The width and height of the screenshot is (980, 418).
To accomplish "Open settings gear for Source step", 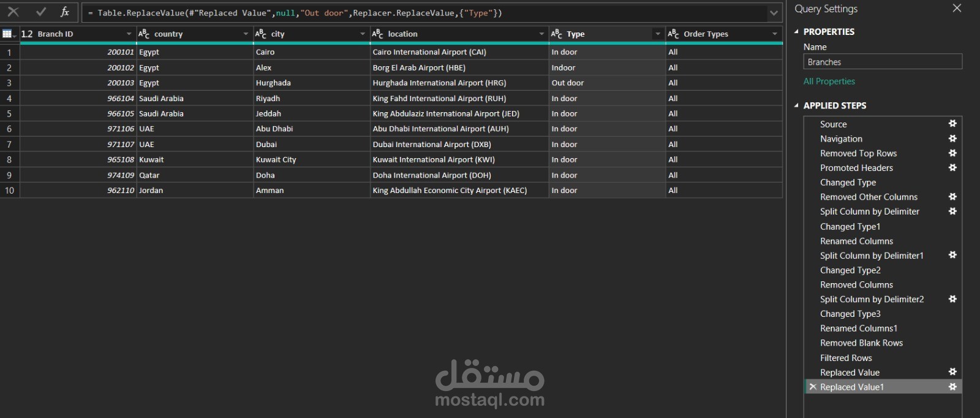I will click(952, 124).
